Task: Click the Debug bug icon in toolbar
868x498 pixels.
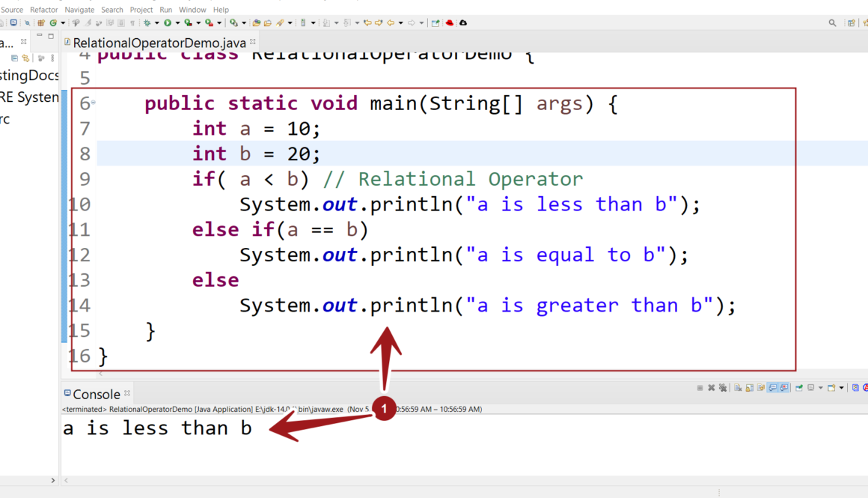Action: 147,23
